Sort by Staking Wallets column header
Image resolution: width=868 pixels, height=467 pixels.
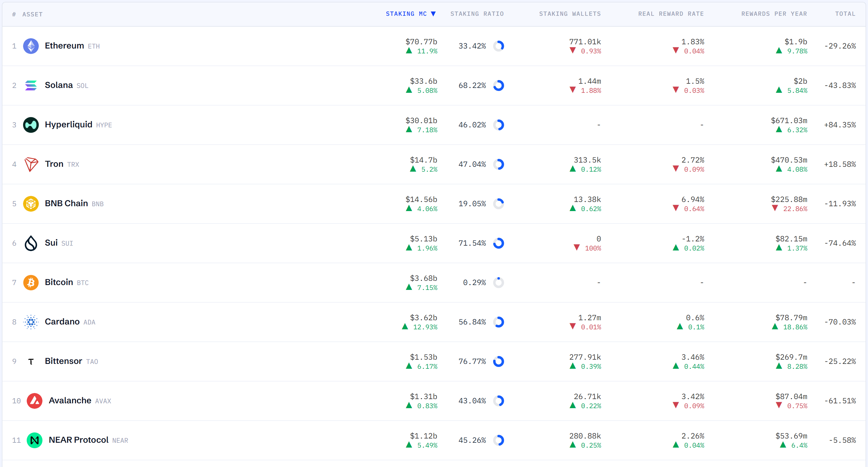570,14
